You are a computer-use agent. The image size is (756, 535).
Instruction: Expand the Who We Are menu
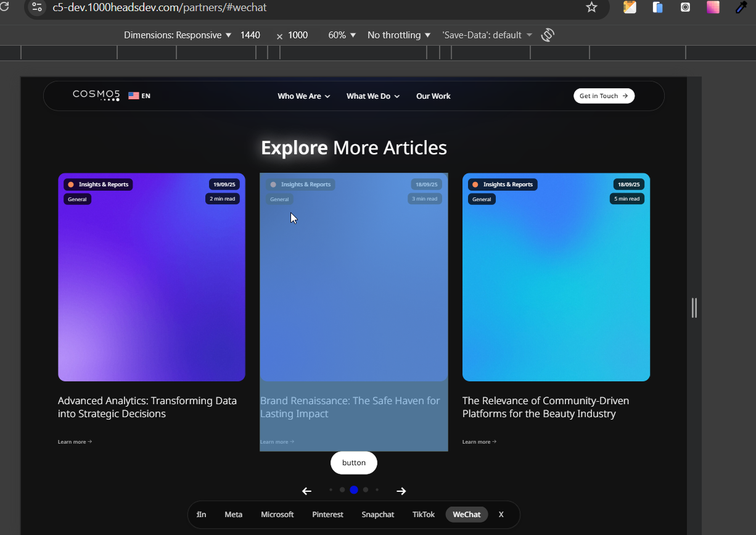click(304, 96)
